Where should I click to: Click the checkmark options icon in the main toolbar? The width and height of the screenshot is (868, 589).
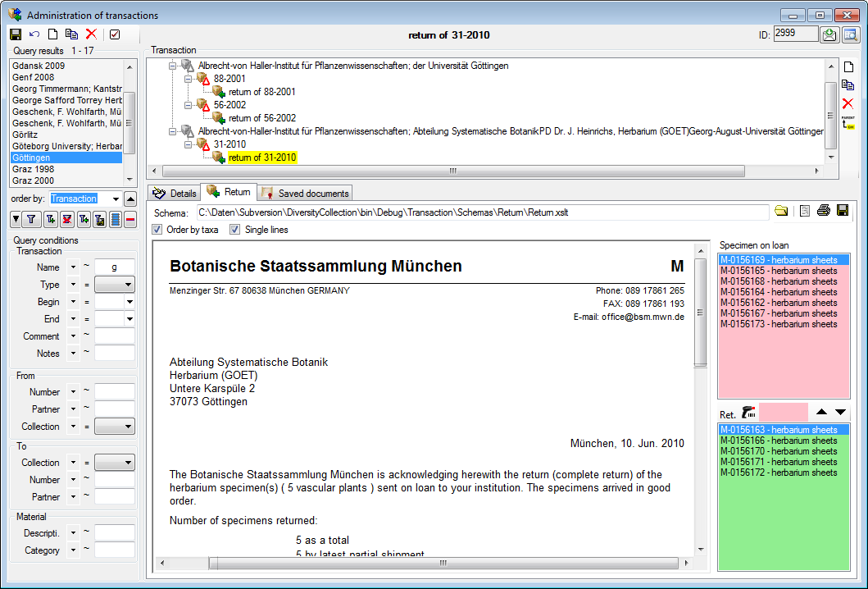tap(115, 34)
